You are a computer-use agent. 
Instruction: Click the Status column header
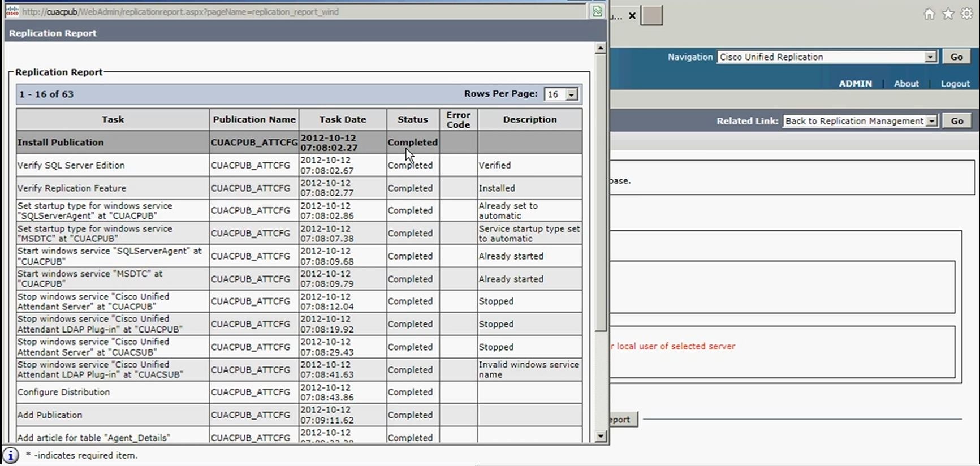(x=413, y=120)
